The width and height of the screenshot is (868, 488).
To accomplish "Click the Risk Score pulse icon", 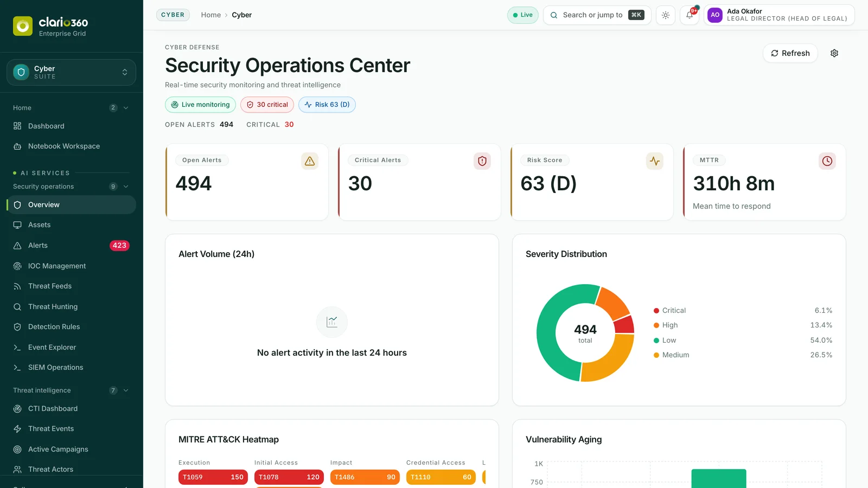I will click(655, 161).
